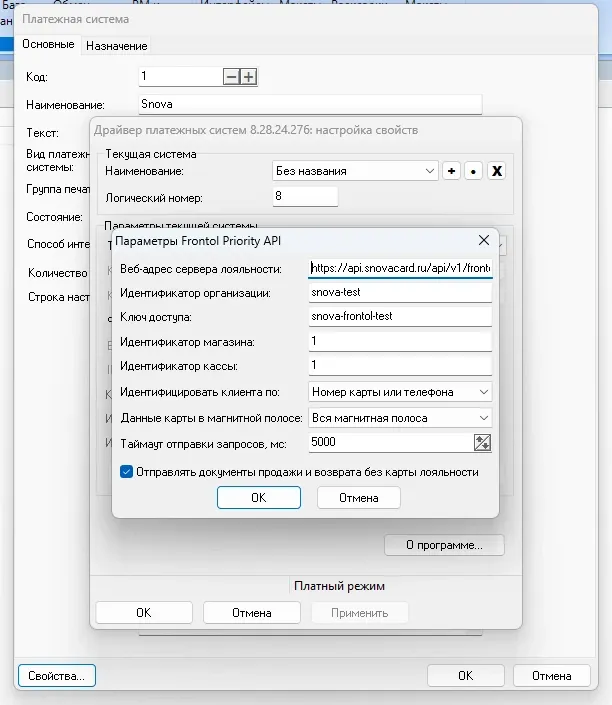
Task: Open the Без названия system name dropdown
Action: [355, 171]
